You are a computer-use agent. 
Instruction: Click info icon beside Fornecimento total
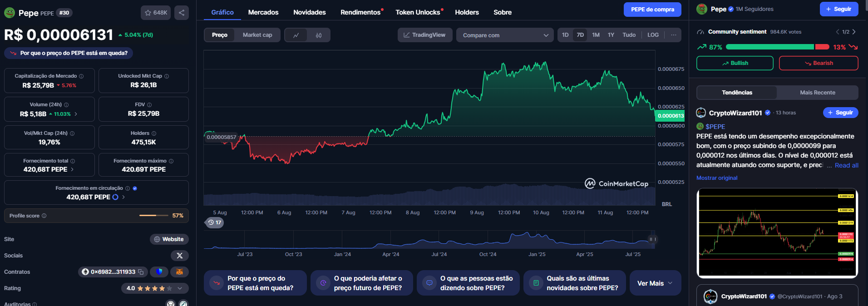click(73, 161)
